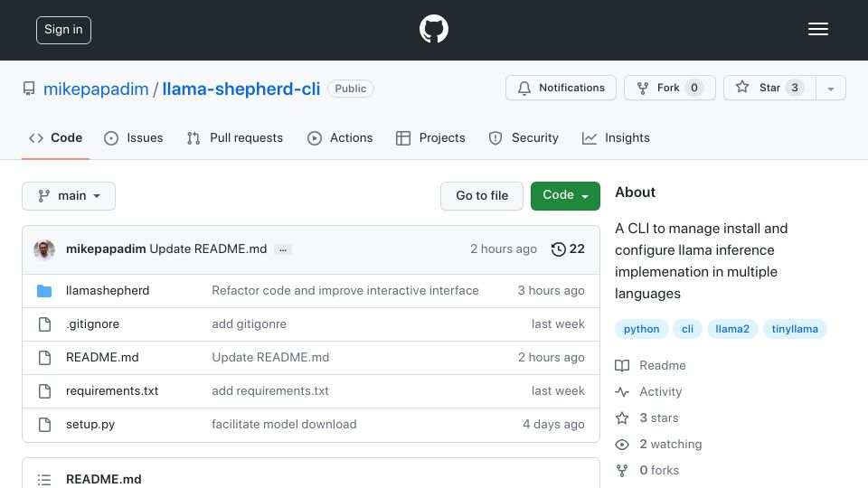Screen dimensions: 868x488
Task: Click the file icon next to .gitignore
Action: [44, 324]
